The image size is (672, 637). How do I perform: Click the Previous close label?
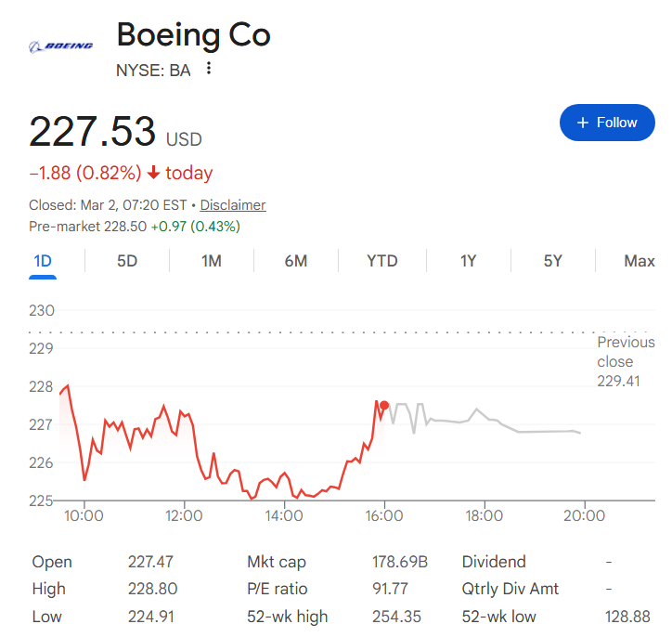click(625, 352)
